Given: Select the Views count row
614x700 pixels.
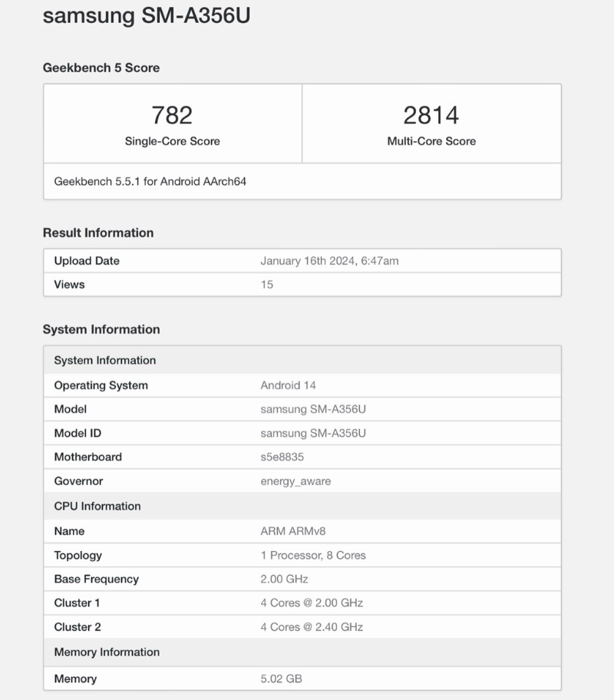Looking at the screenshot, I should (x=302, y=284).
